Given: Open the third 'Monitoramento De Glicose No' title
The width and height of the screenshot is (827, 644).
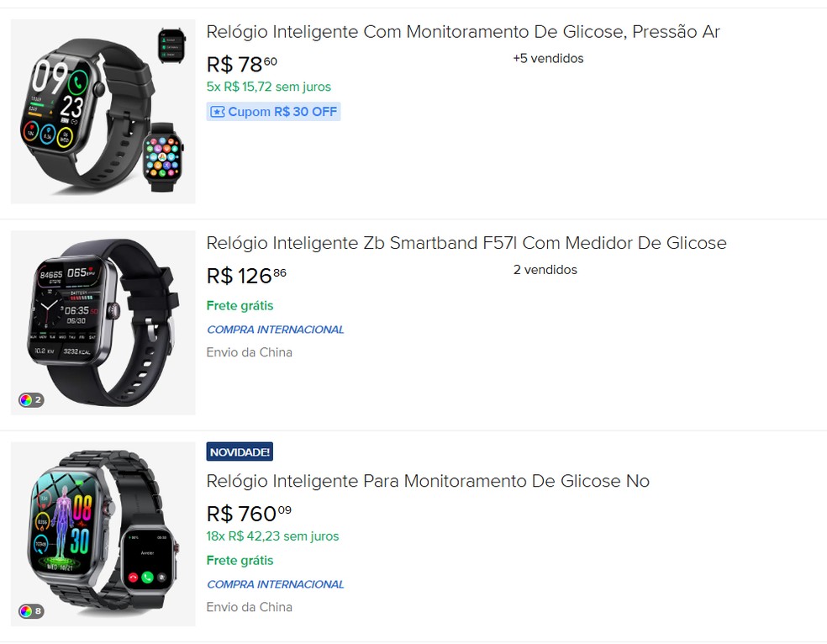Looking at the screenshot, I should pos(428,481).
